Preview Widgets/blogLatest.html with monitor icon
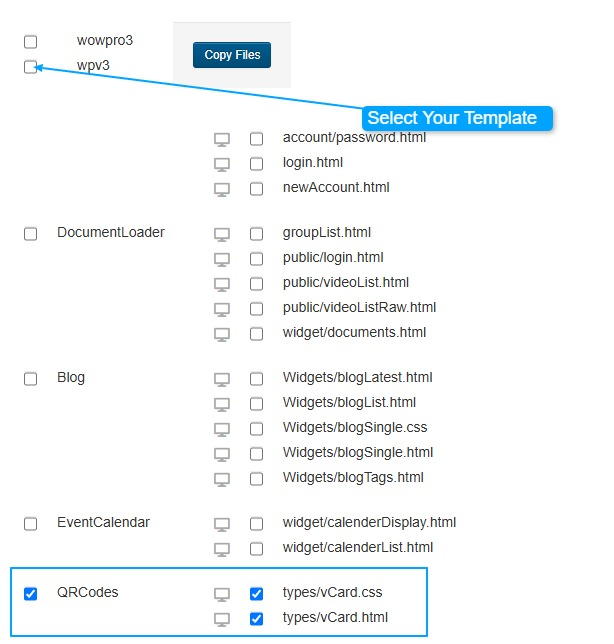 coord(222,378)
